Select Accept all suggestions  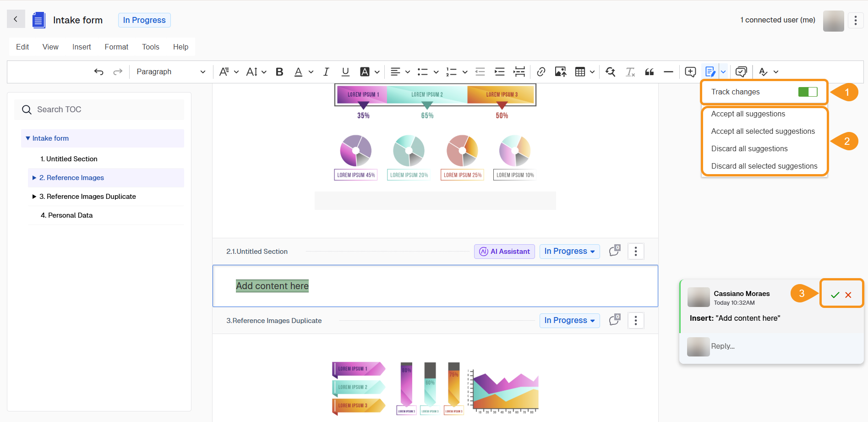tap(748, 114)
